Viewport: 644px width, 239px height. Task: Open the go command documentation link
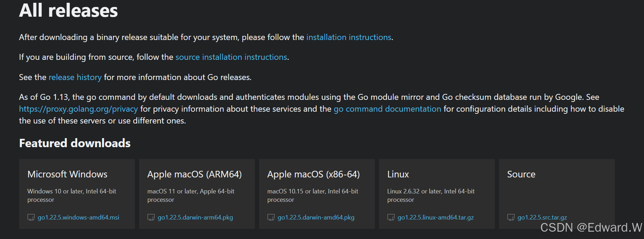click(387, 109)
